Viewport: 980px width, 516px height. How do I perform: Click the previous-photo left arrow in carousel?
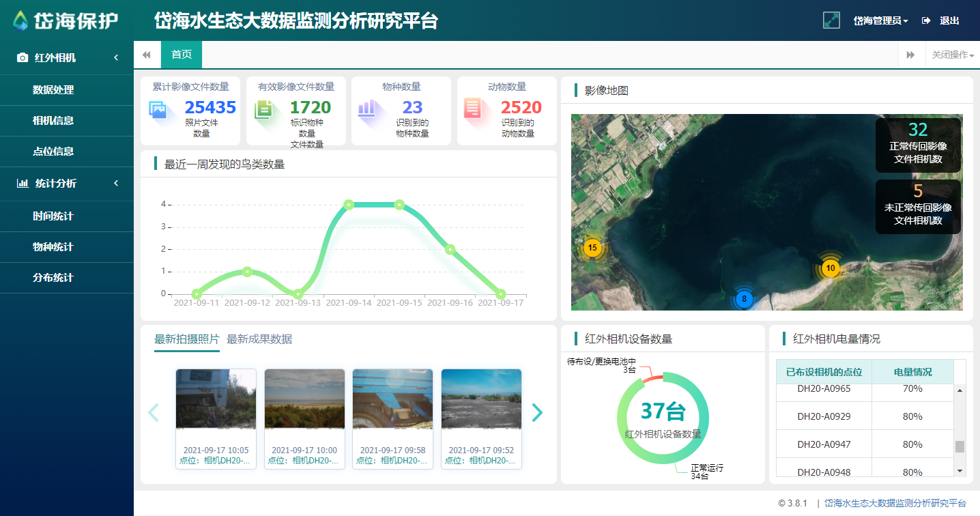(x=154, y=412)
